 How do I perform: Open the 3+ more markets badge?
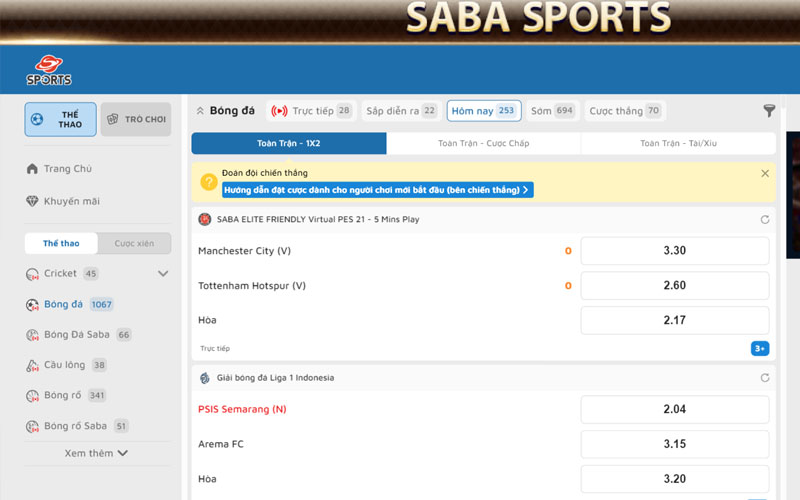click(x=760, y=348)
